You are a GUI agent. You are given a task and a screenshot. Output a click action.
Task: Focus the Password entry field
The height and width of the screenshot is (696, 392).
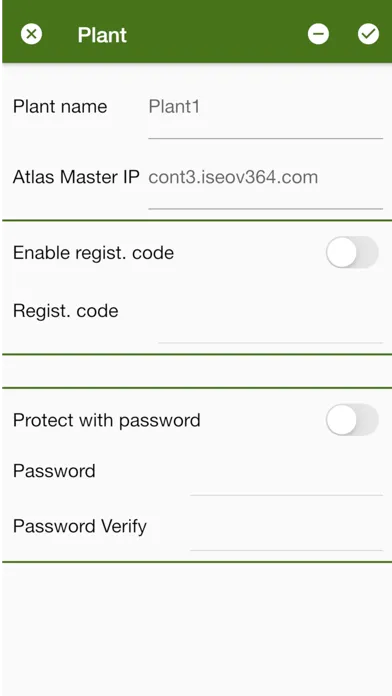286,478
